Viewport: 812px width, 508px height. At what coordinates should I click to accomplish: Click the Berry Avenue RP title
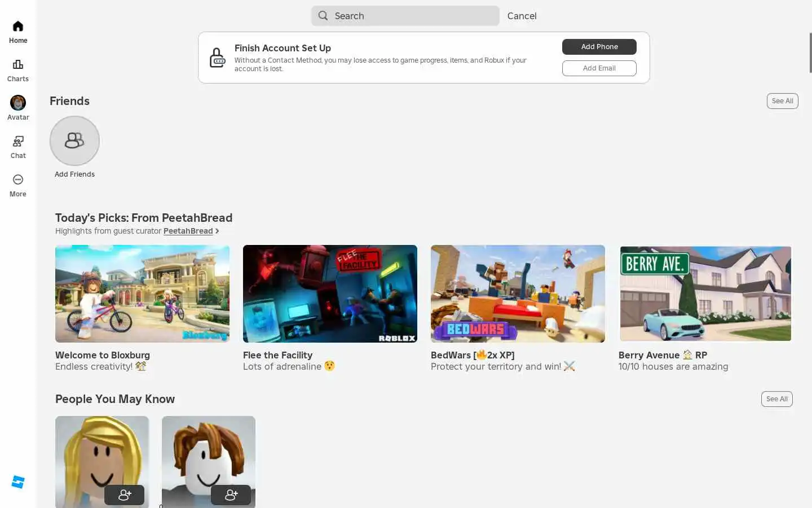click(663, 355)
